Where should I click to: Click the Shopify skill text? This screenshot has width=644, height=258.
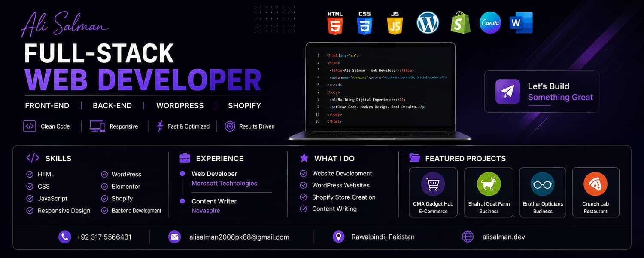[122, 198]
